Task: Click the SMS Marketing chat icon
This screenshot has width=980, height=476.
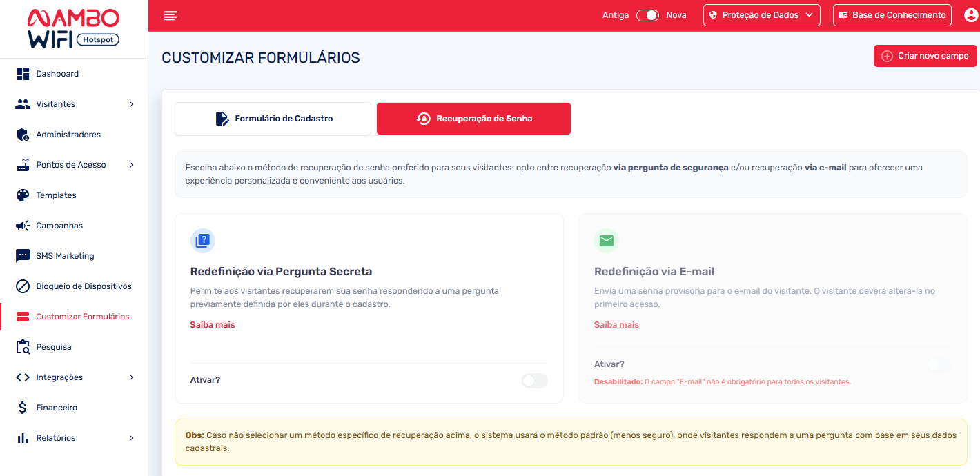Action: (23, 256)
